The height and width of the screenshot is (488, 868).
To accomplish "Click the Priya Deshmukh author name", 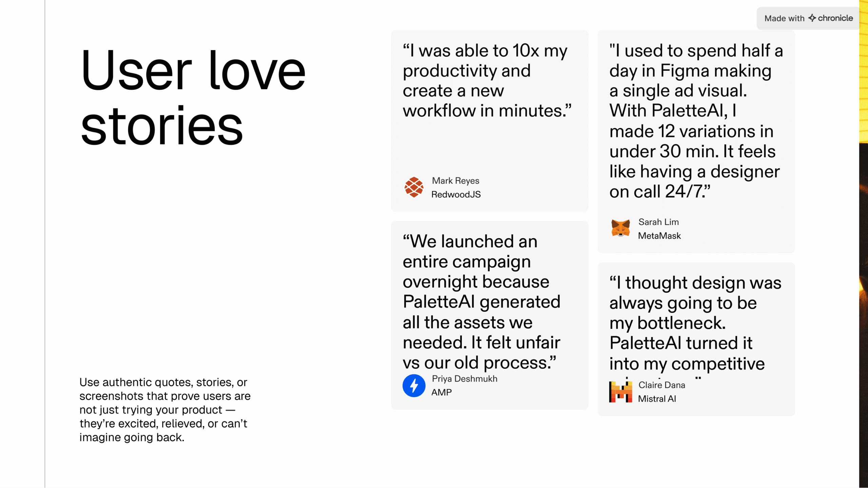I will [465, 379].
